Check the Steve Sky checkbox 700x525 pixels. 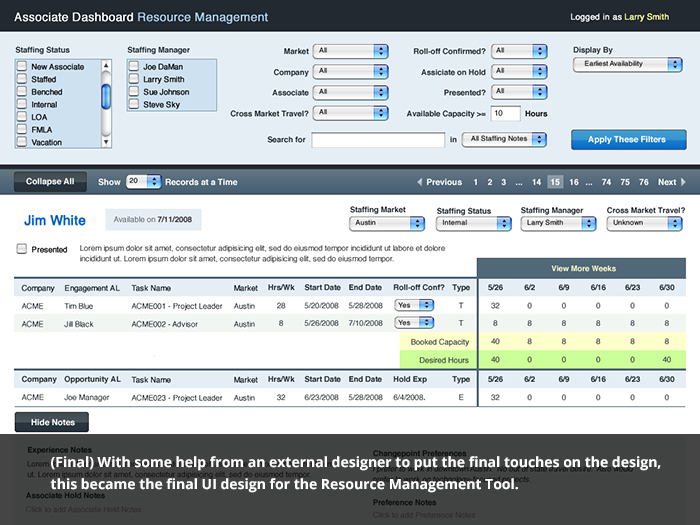(x=133, y=104)
